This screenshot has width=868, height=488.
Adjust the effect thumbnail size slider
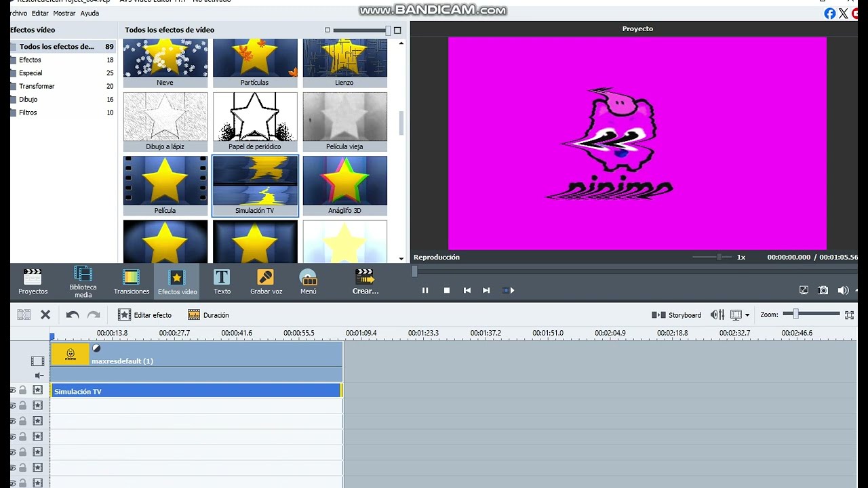(x=362, y=30)
